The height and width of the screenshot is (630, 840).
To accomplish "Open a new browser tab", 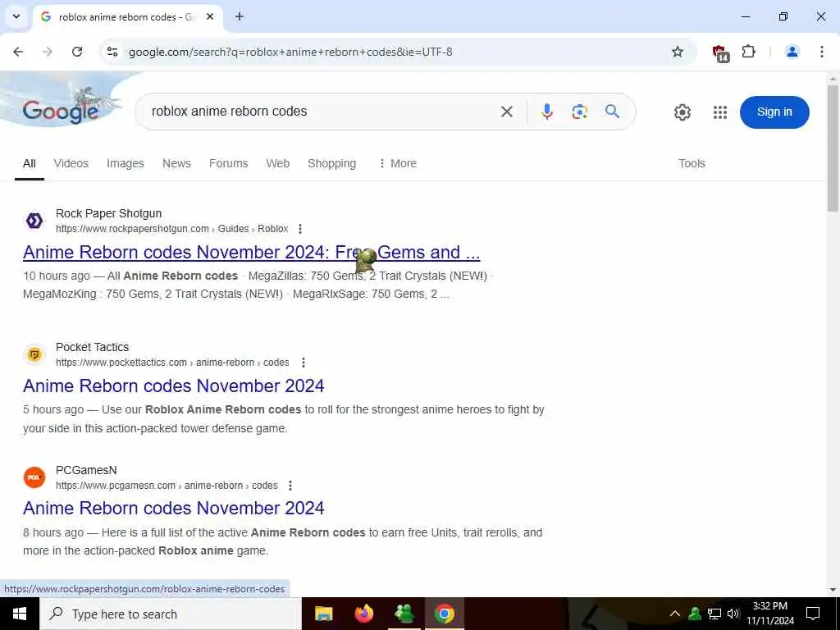I will 240,16.
